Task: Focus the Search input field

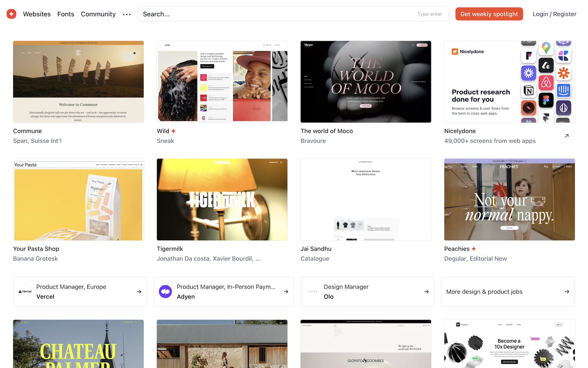Action: tap(293, 14)
